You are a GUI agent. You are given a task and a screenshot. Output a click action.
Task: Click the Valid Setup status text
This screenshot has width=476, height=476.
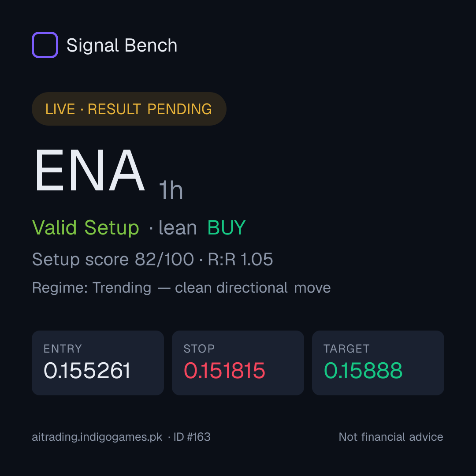[86, 228]
